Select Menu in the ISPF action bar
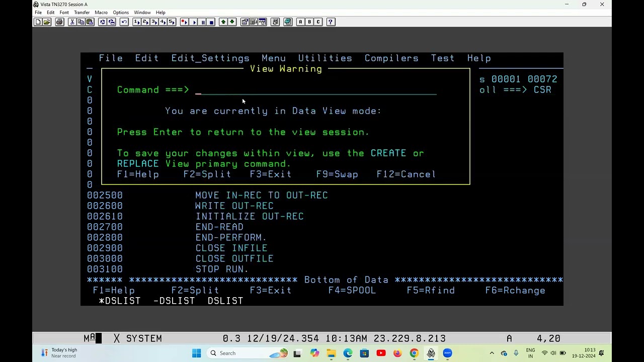The height and width of the screenshot is (362, 644). (274, 58)
